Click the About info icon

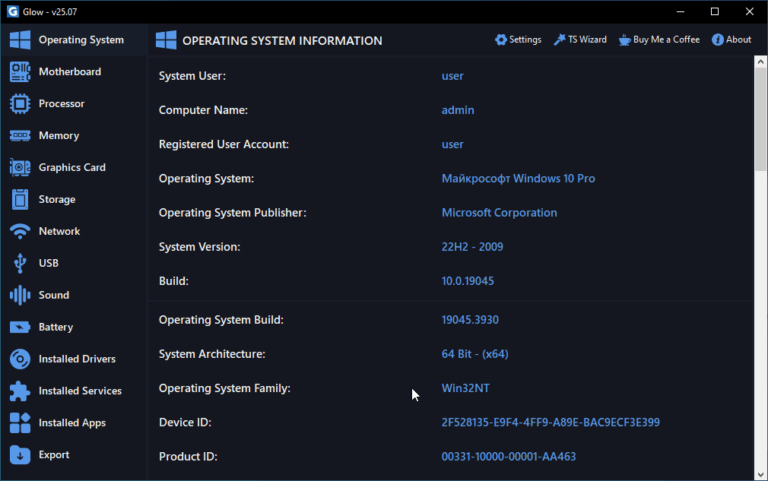click(x=718, y=40)
